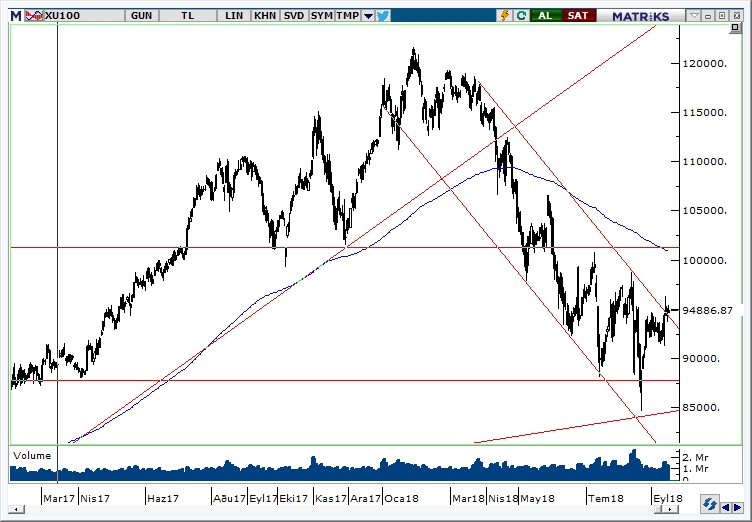The width and height of the screenshot is (752, 522).
Task: Click the May18 date label
Action: coord(537,498)
